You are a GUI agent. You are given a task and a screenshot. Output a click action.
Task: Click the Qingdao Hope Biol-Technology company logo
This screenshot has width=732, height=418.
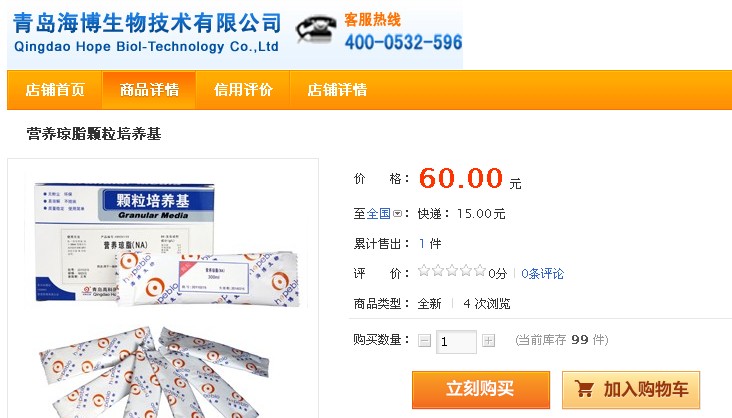coord(147,33)
